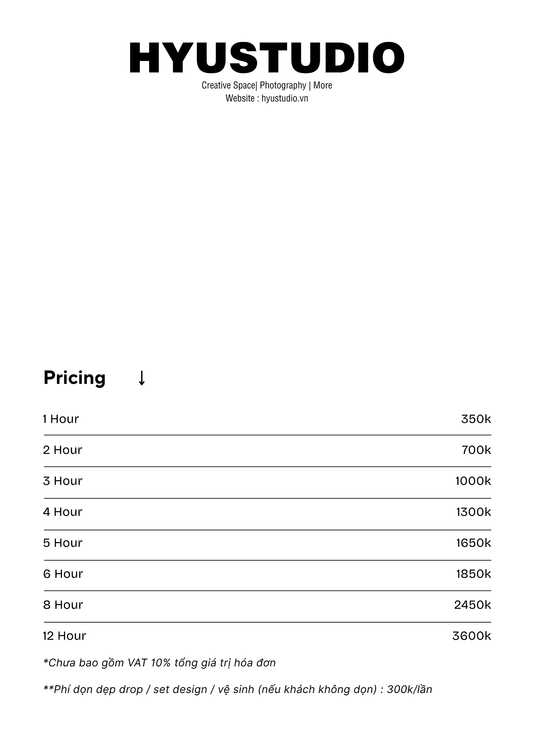Select the 2 Hour row label
534x756 pixels.
pos(63,450)
